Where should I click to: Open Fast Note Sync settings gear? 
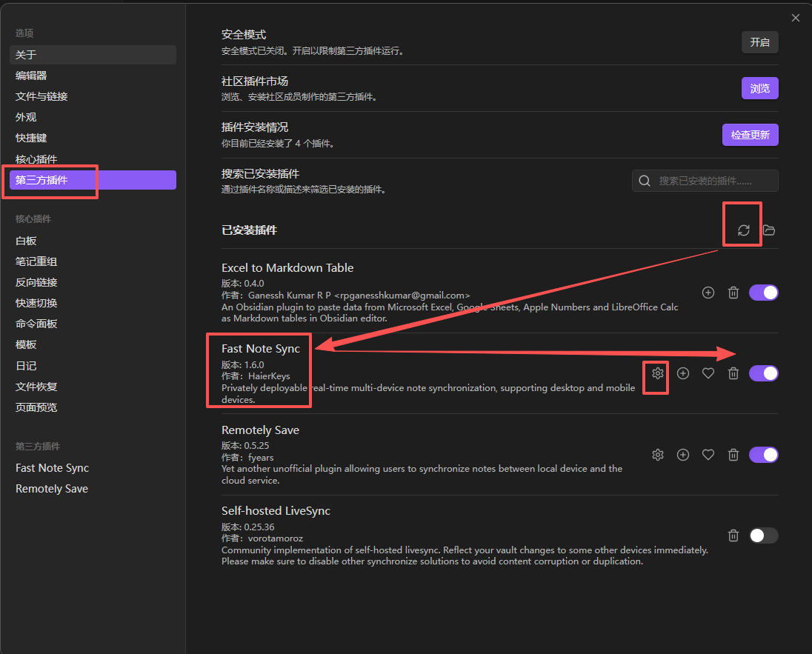point(658,373)
